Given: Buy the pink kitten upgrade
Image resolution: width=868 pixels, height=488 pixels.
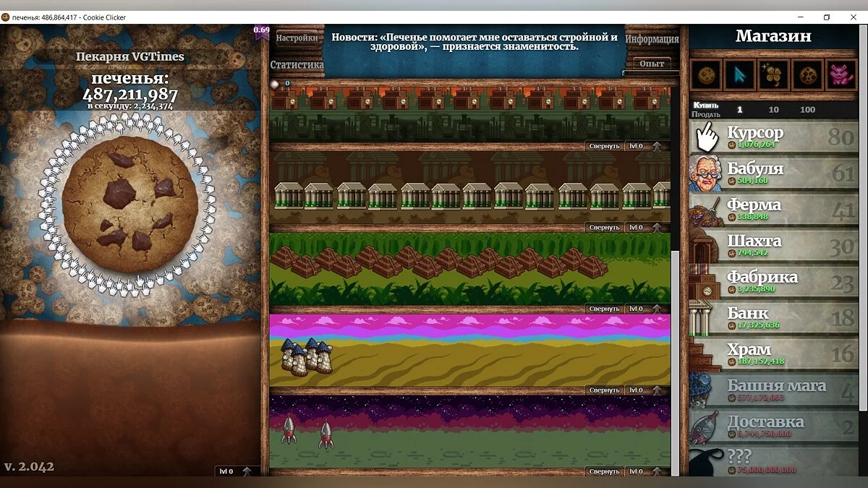Looking at the screenshot, I should 841,75.
